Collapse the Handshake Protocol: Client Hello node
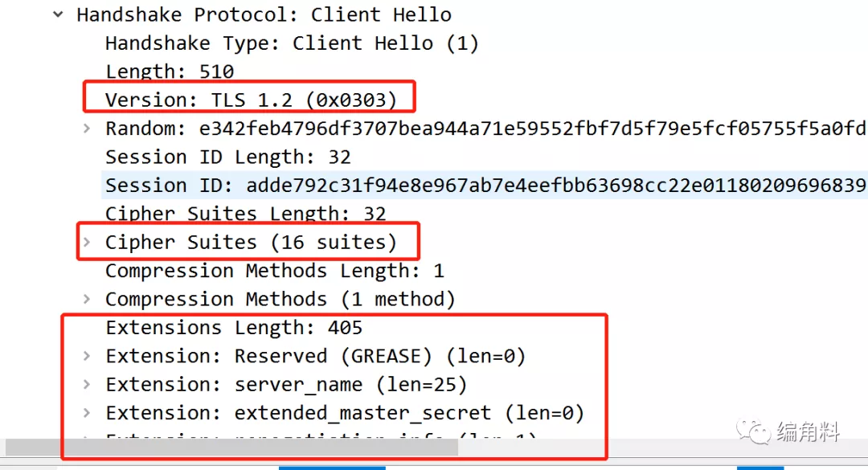This screenshot has height=470, width=868. click(58, 14)
